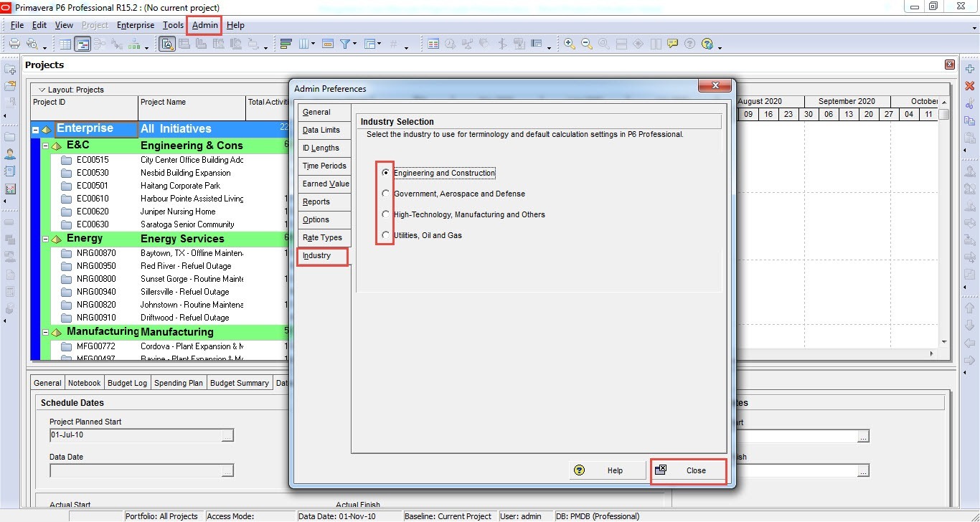Screen dimensions: 980x522
Task: Show the table-only view icon
Action: pos(65,44)
